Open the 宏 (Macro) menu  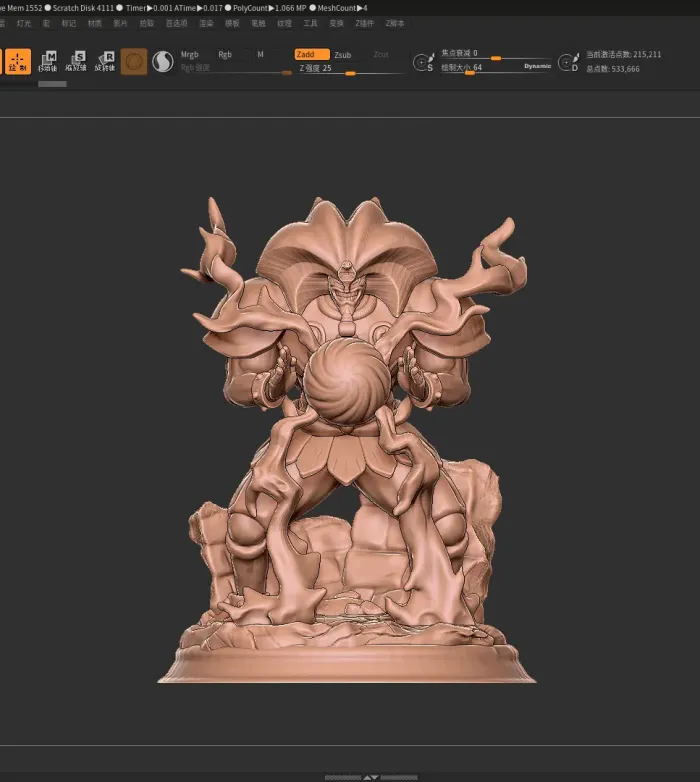pyautogui.click(x=46, y=23)
